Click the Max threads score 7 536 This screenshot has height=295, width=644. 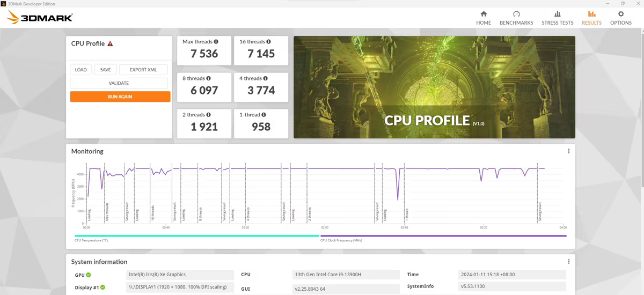click(204, 54)
